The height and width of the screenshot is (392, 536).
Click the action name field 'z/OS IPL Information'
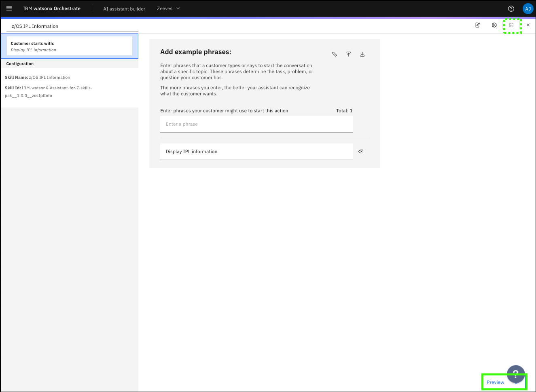point(72,26)
